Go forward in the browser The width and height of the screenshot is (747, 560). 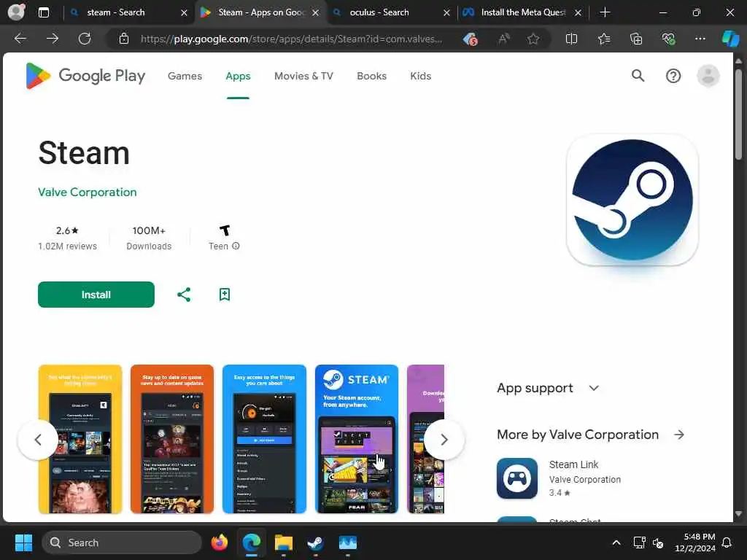coord(53,39)
